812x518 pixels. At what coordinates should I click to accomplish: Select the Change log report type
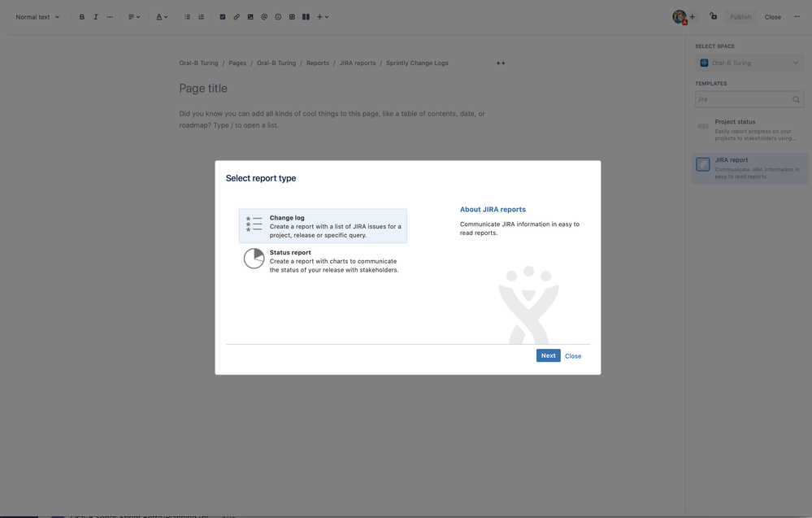pyautogui.click(x=323, y=226)
